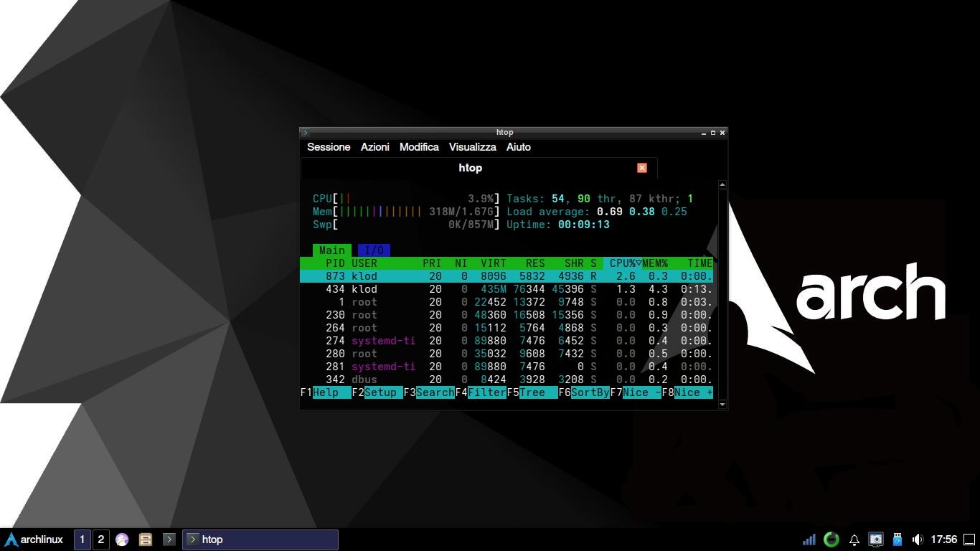Open the Aiuto menu
This screenshot has width=980, height=551.
point(519,147)
